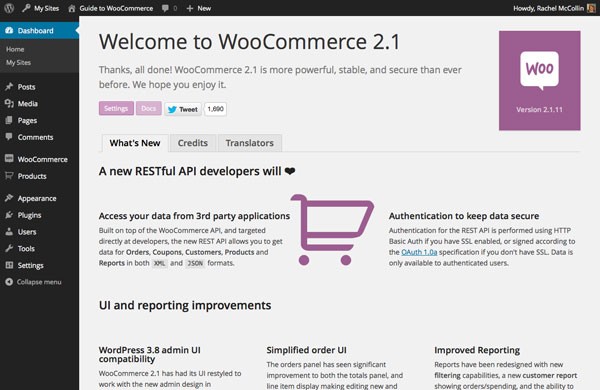Open My Sites submenu link

[18, 63]
